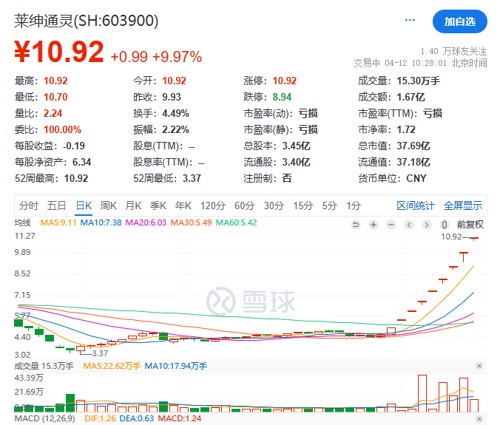Move chart left with back arrow

point(409,225)
